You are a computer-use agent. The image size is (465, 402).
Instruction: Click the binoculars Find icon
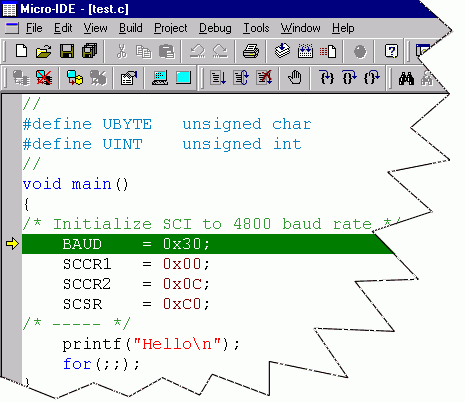coord(406,78)
